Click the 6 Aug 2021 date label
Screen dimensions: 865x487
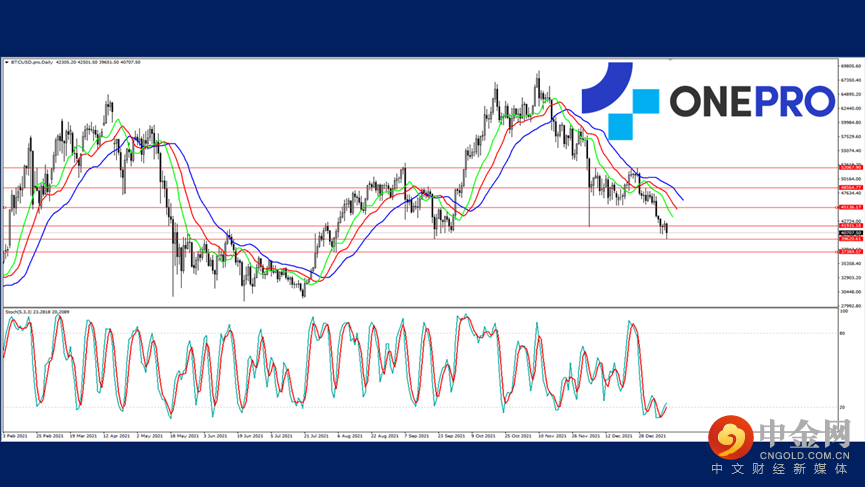point(350,436)
